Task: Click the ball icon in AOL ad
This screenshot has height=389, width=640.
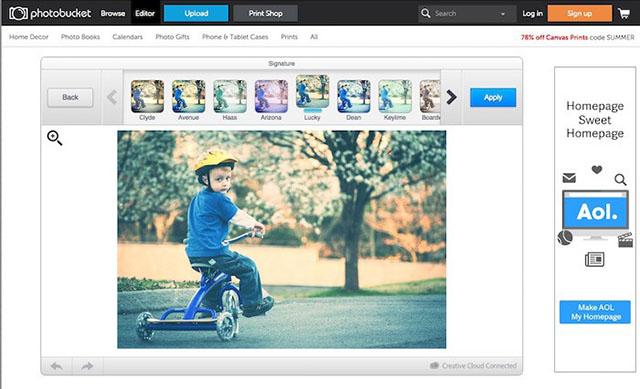Action: [565, 238]
